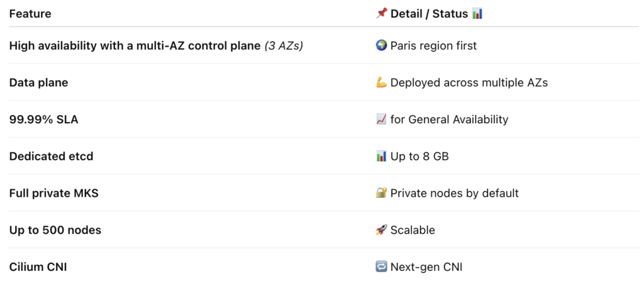Click the Cilium CNI row label

coord(38,267)
